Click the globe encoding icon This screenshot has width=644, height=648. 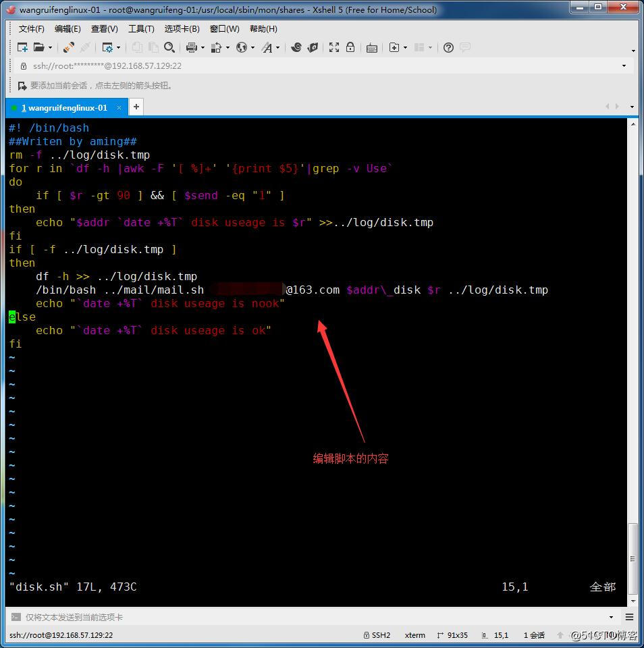pos(242,47)
